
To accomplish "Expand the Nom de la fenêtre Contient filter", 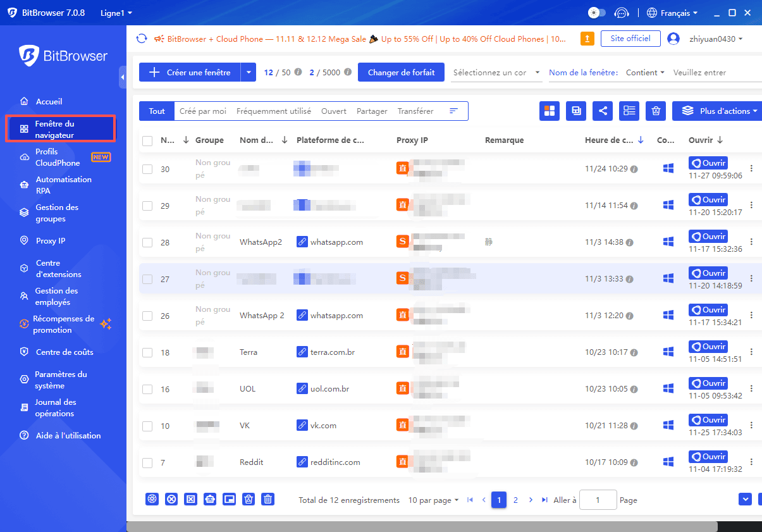I will click(644, 72).
